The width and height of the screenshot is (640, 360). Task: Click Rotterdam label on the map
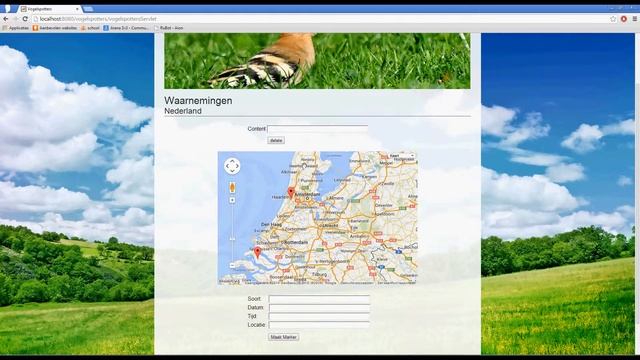tap(296, 242)
